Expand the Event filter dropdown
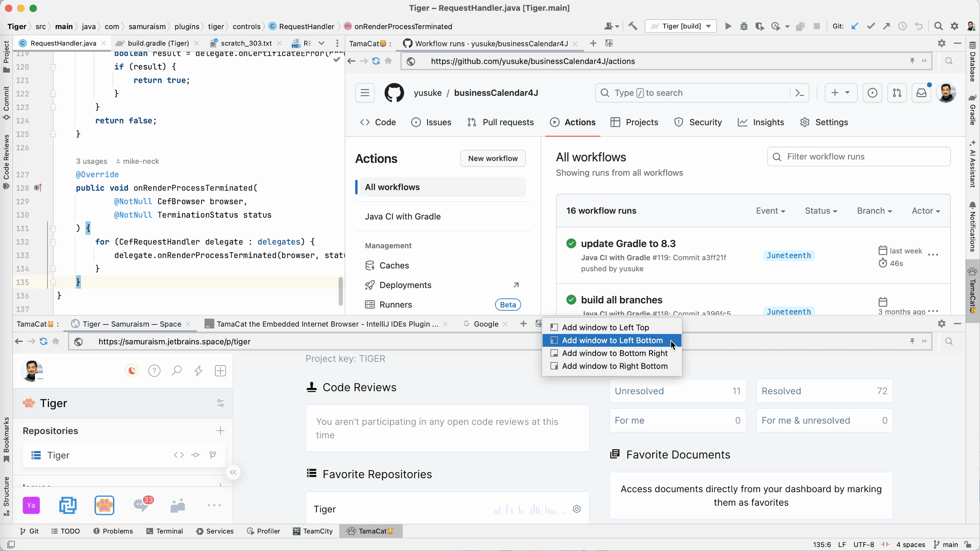Viewport: 980px width, 551px height. 770,211
